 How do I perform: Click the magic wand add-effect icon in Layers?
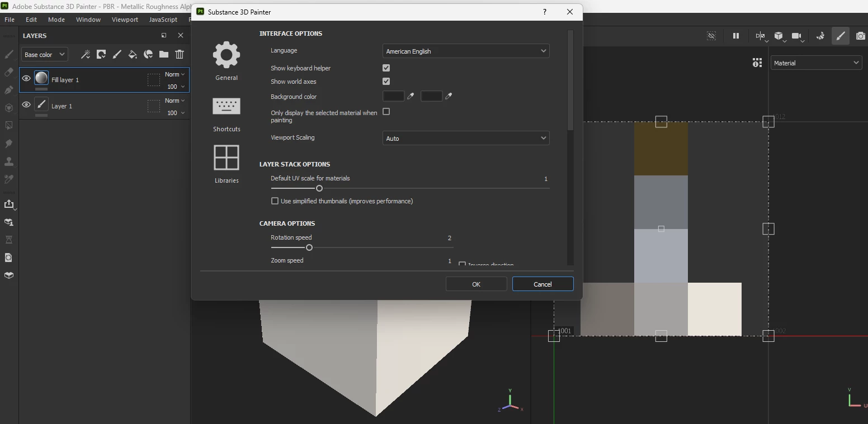(x=86, y=54)
